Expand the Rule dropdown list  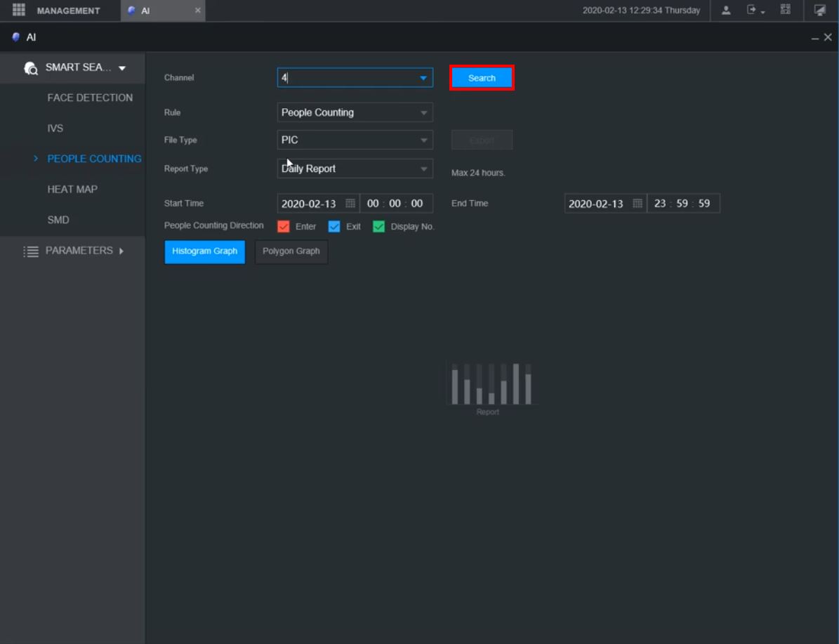tap(423, 112)
